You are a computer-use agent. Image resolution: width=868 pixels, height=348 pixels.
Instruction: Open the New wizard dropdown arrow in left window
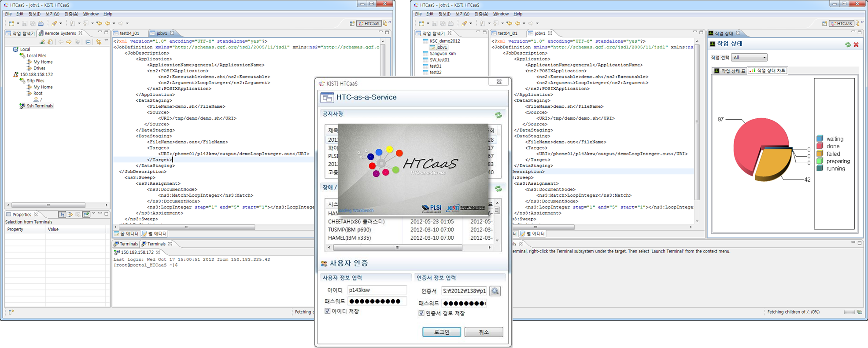point(18,23)
